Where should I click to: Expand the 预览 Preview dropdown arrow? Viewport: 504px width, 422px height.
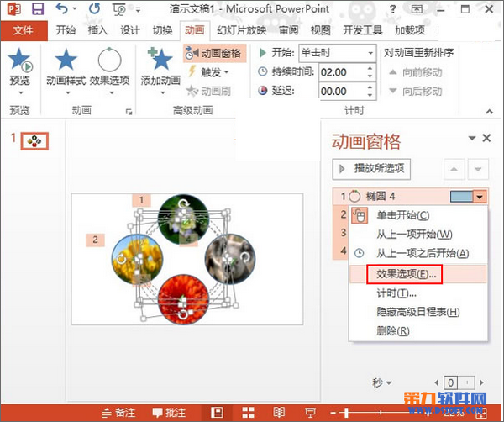click(x=21, y=93)
